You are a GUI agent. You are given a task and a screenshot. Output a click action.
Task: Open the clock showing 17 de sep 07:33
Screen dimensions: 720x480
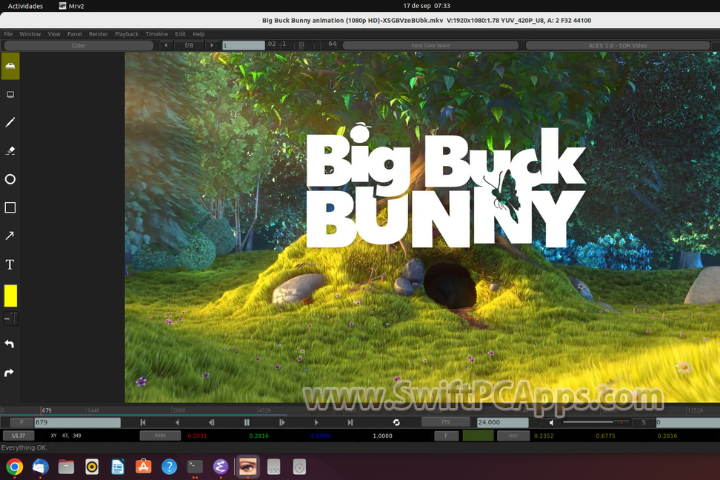coord(427,6)
